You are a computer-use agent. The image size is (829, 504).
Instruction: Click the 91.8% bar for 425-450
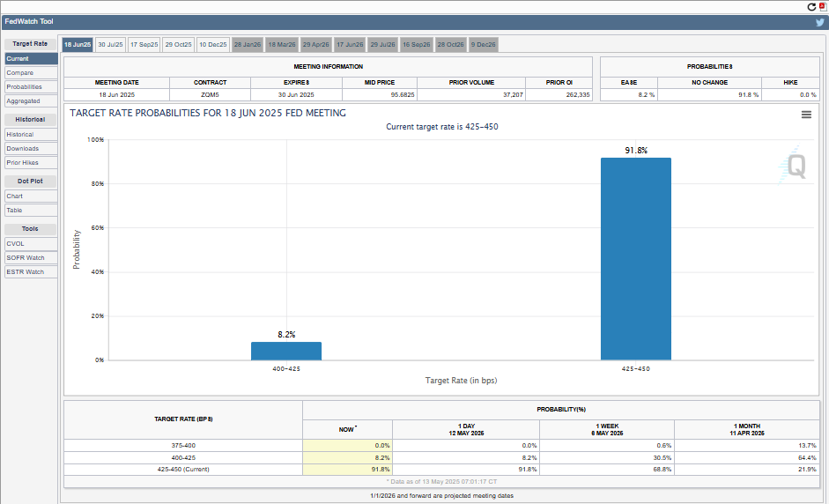[x=635, y=259]
